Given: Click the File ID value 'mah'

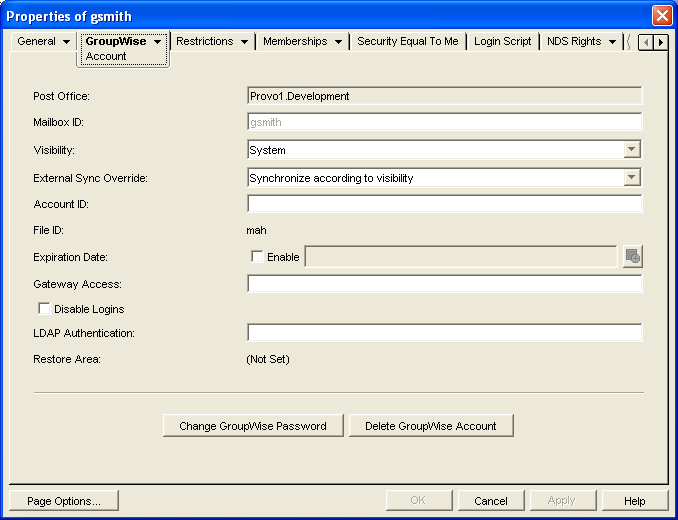Looking at the screenshot, I should (x=256, y=230).
